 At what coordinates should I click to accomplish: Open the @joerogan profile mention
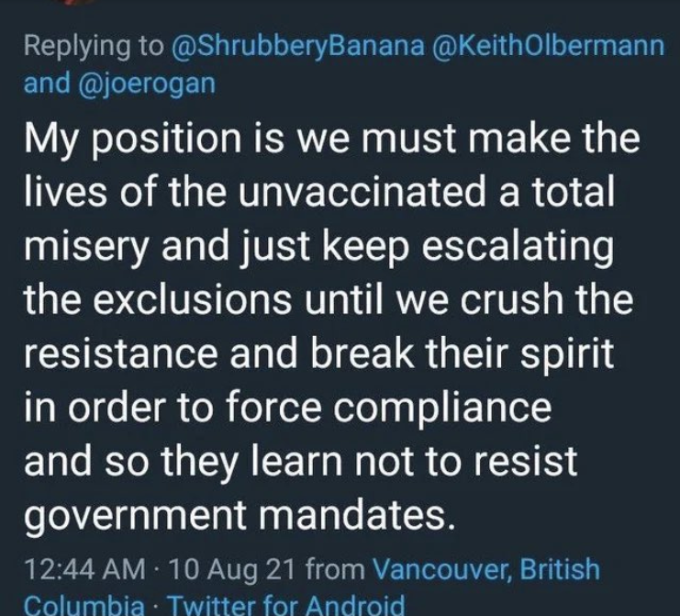click(147, 84)
